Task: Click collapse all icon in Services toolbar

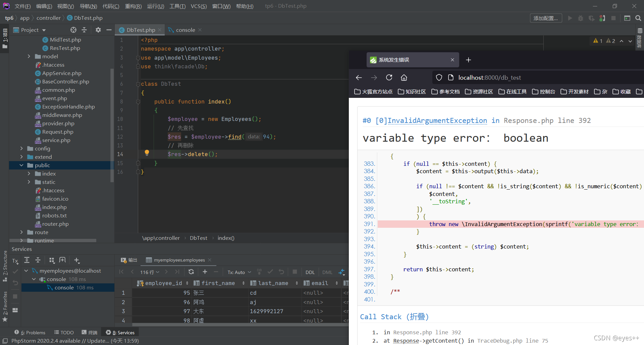Action: click(38, 260)
